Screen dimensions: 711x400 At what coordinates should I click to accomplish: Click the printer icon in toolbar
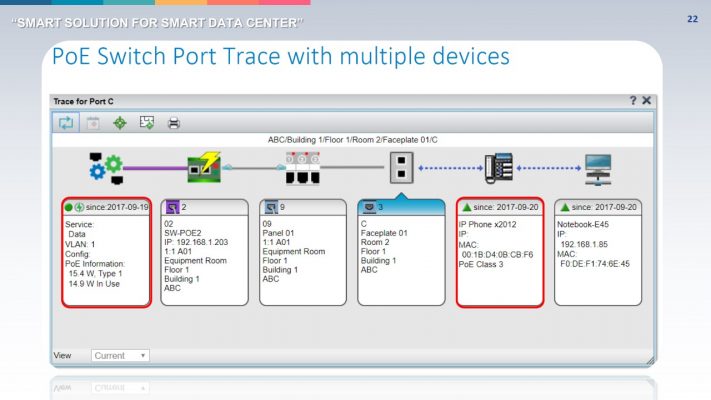point(174,123)
